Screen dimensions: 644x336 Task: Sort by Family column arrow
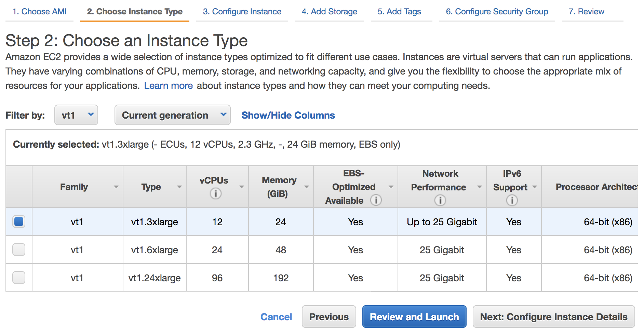pos(116,187)
